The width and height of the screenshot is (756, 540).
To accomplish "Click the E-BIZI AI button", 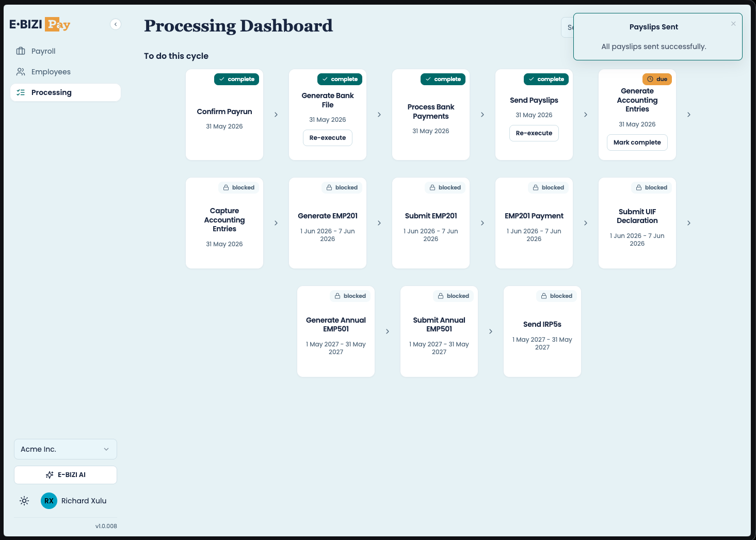I will 66,475.
